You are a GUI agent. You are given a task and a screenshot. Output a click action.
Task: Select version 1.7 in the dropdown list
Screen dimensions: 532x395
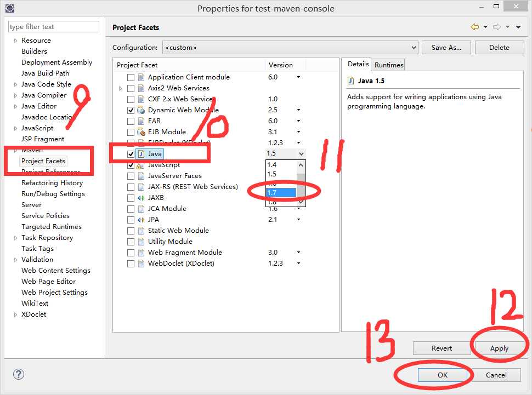[x=281, y=193]
